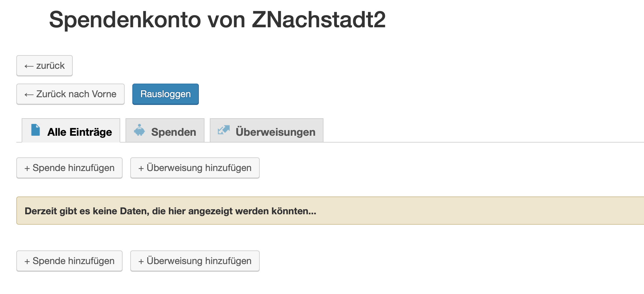Click the 'Derzeit gibt es keine Daten' notice
The image size is (644, 294).
(170, 211)
